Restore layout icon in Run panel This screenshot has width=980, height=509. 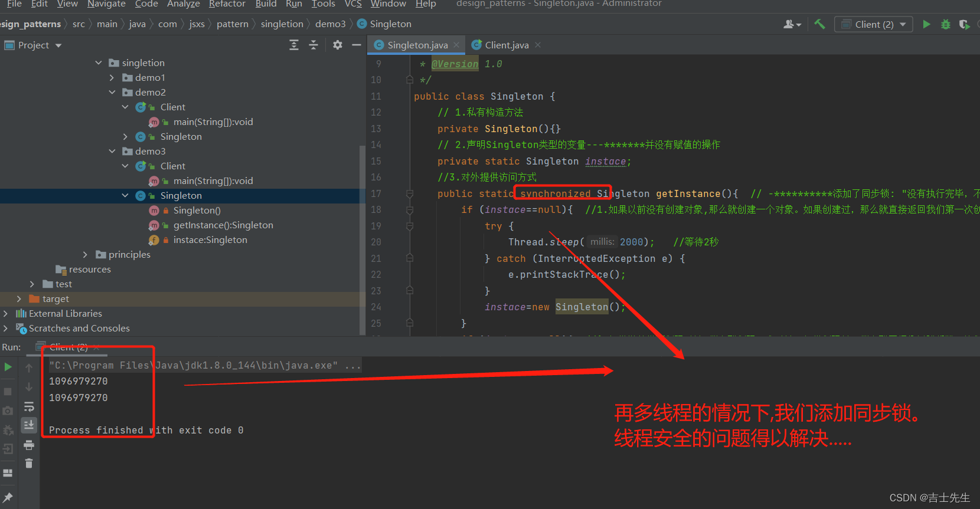pyautogui.click(x=8, y=473)
